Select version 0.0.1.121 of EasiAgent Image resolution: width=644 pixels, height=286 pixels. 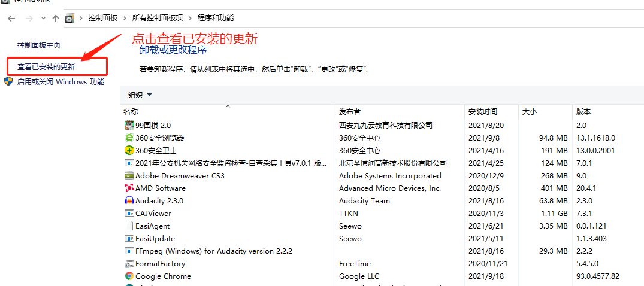[x=592, y=226]
